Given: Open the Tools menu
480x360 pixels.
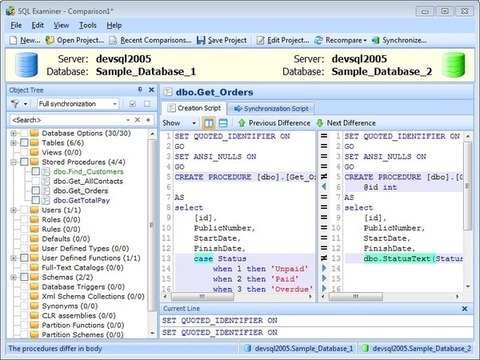Looking at the screenshot, I should (88, 25).
